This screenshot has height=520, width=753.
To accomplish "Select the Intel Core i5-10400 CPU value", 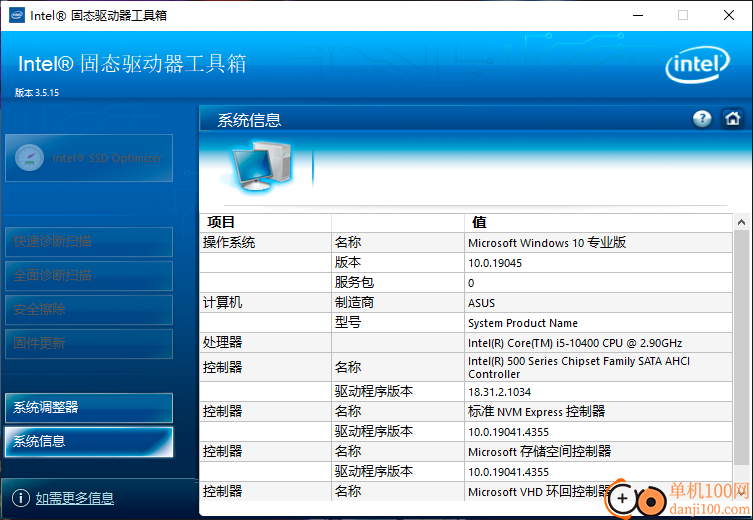I will (575, 343).
